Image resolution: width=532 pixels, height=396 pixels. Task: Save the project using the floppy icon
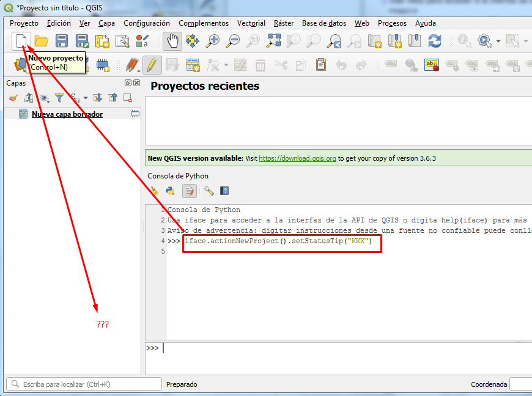[62, 41]
